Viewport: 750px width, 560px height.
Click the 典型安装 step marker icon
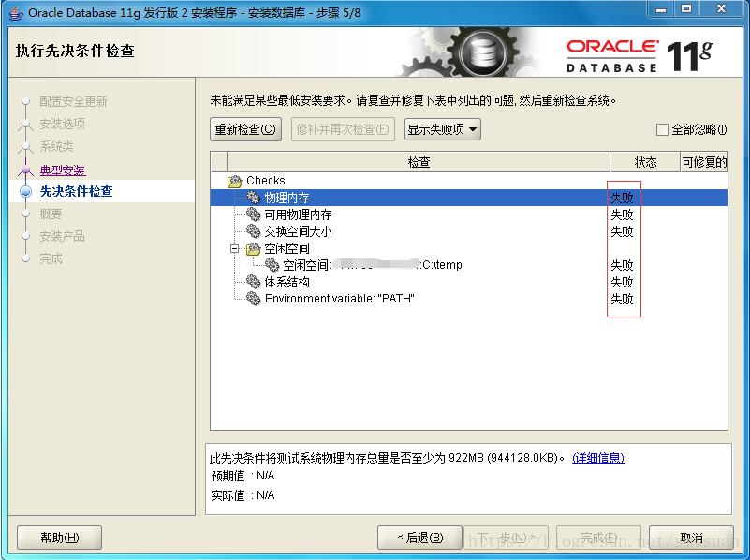26,169
